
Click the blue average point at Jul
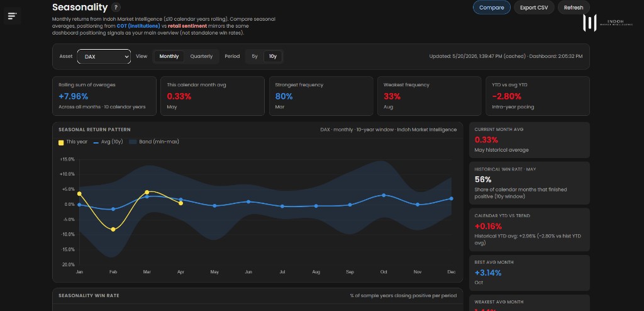pyautogui.click(x=282, y=206)
